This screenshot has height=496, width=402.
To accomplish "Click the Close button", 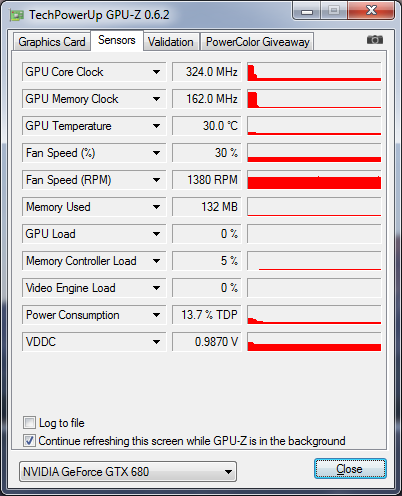I will point(350,469).
